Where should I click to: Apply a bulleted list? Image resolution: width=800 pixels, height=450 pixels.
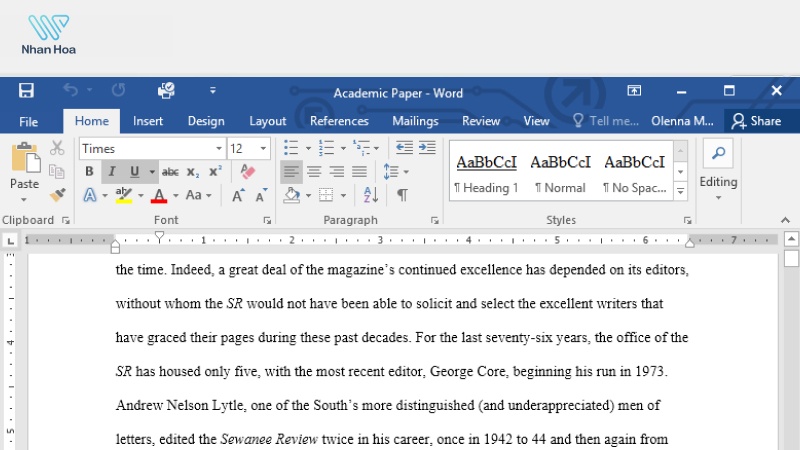(x=291, y=148)
